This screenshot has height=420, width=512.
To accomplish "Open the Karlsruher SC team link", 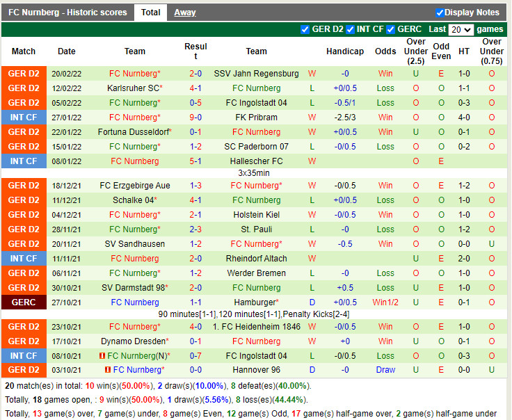I will click(x=134, y=88).
